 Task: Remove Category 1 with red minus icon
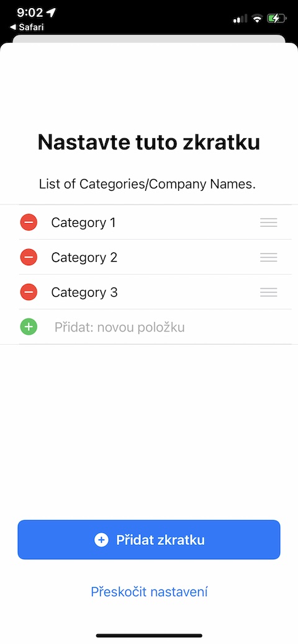(29, 223)
